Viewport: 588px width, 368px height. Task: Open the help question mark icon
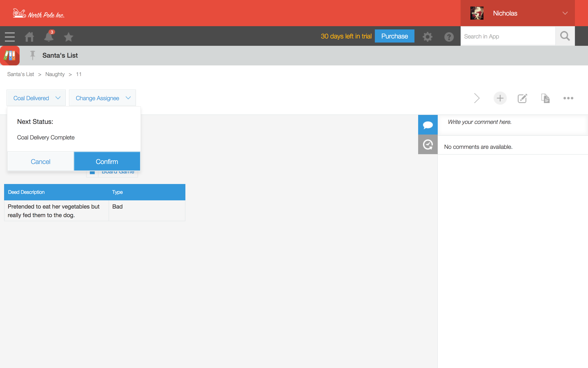pyautogui.click(x=449, y=37)
